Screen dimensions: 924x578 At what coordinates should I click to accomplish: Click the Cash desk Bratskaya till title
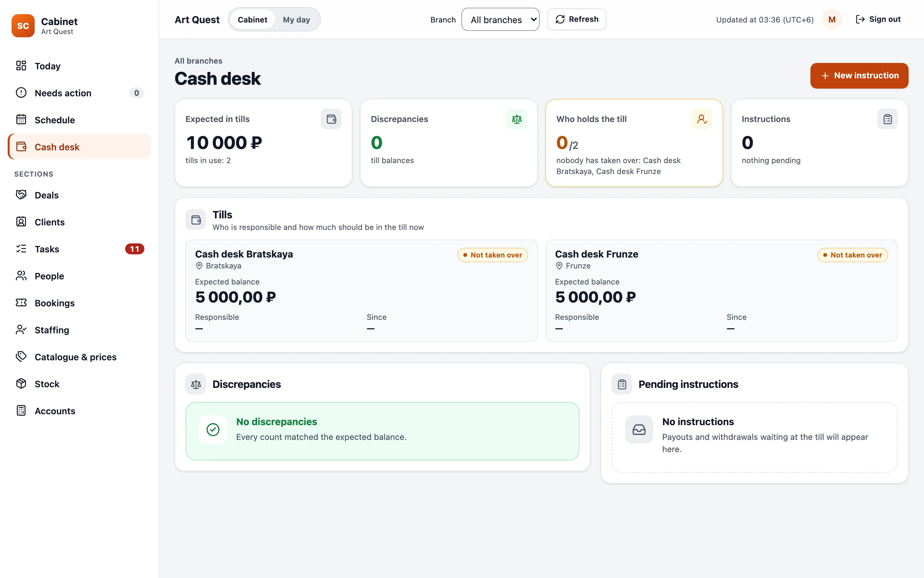pos(244,254)
